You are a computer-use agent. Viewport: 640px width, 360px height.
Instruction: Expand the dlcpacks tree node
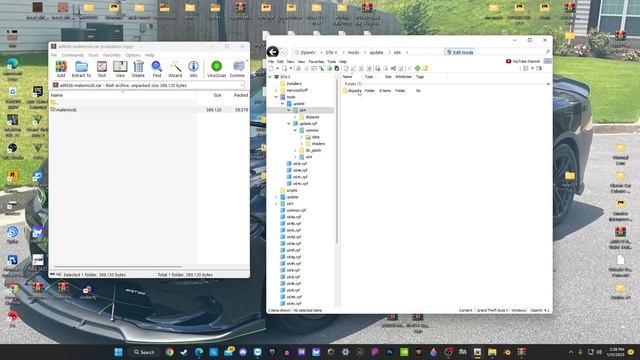pyautogui.click(x=296, y=117)
